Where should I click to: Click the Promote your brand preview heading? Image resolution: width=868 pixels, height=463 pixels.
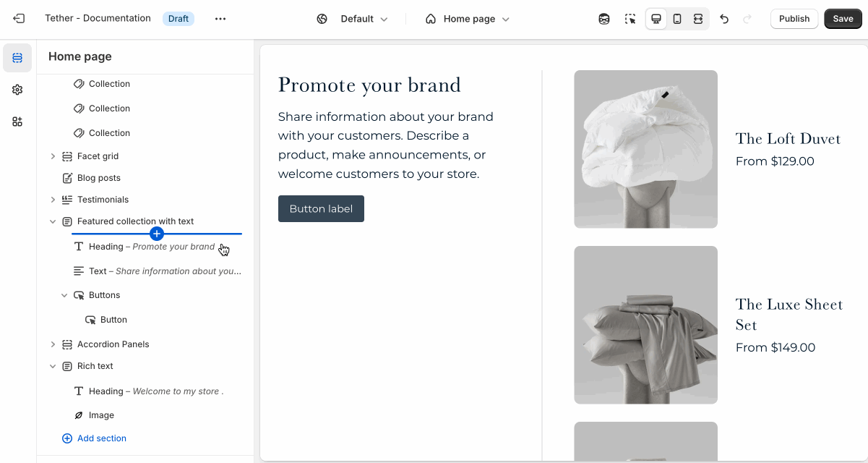(369, 85)
